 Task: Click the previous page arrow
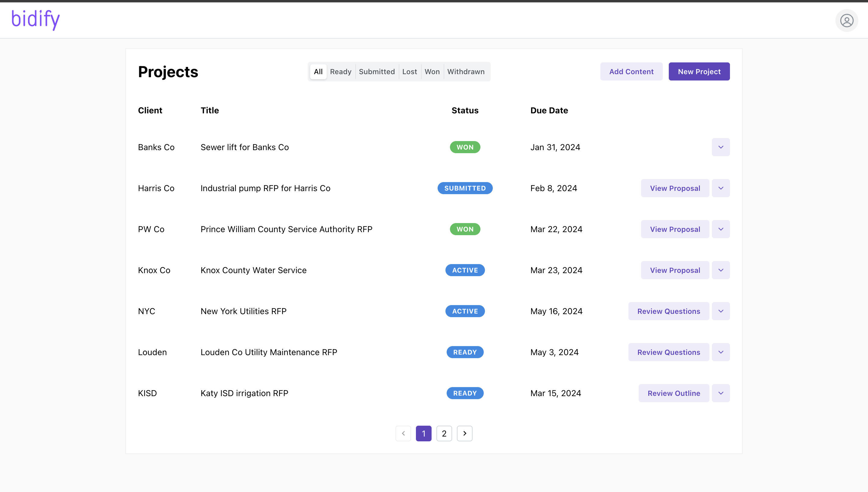(403, 433)
